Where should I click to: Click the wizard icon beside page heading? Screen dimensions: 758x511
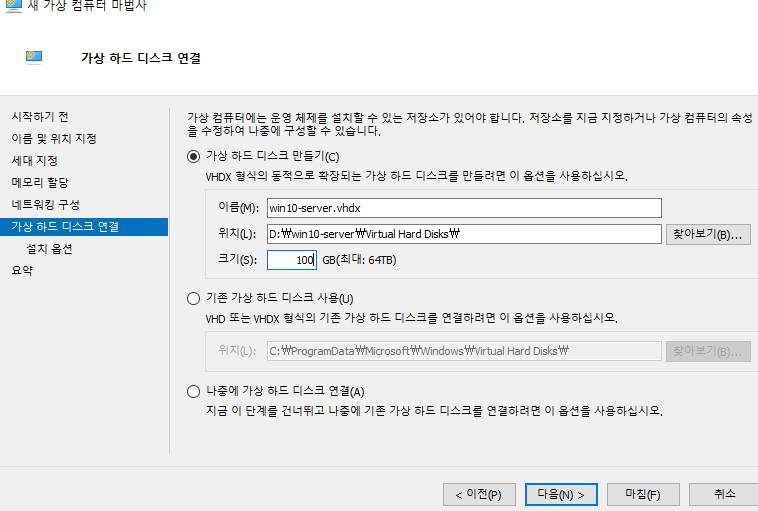[x=34, y=58]
